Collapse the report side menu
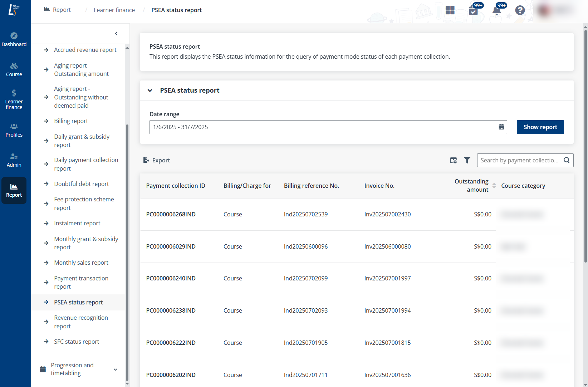 116,34
